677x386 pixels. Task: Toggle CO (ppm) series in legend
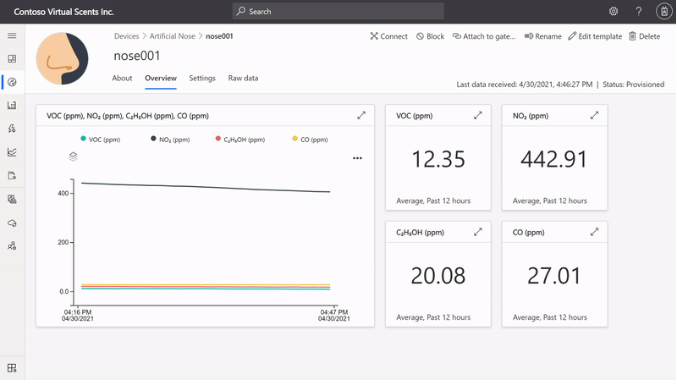coord(310,139)
